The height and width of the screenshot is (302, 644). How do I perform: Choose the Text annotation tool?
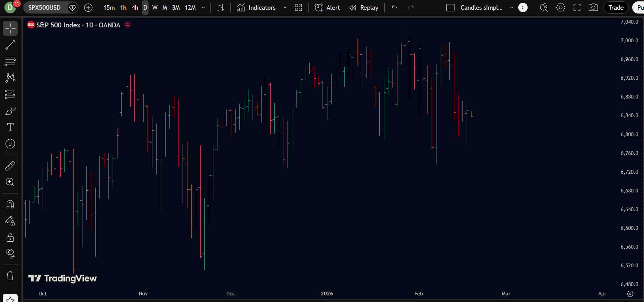pos(10,127)
